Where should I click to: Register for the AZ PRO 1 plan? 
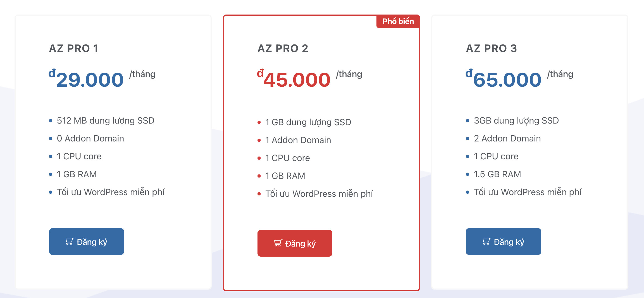[87, 242]
